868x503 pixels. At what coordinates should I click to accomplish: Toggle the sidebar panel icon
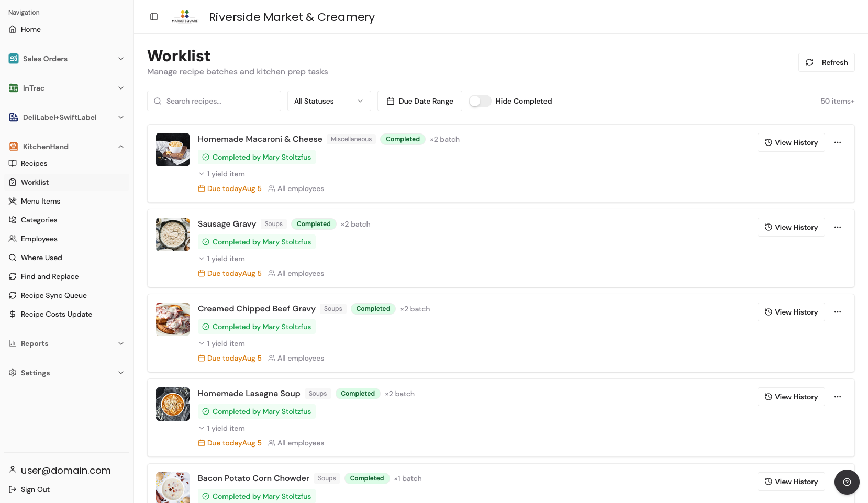click(x=154, y=17)
